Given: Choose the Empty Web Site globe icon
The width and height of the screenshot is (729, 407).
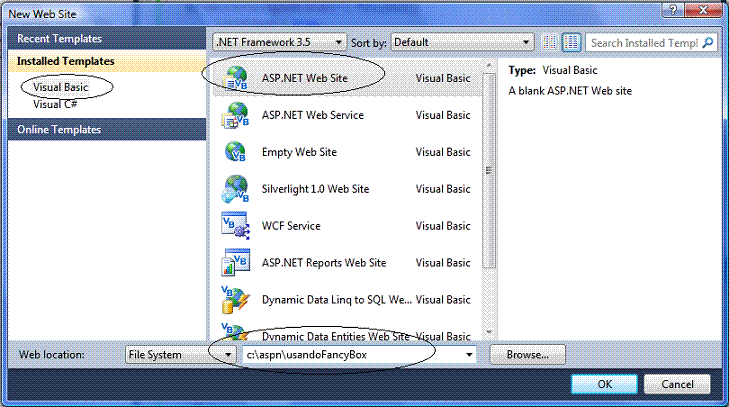Looking at the screenshot, I should [235, 152].
